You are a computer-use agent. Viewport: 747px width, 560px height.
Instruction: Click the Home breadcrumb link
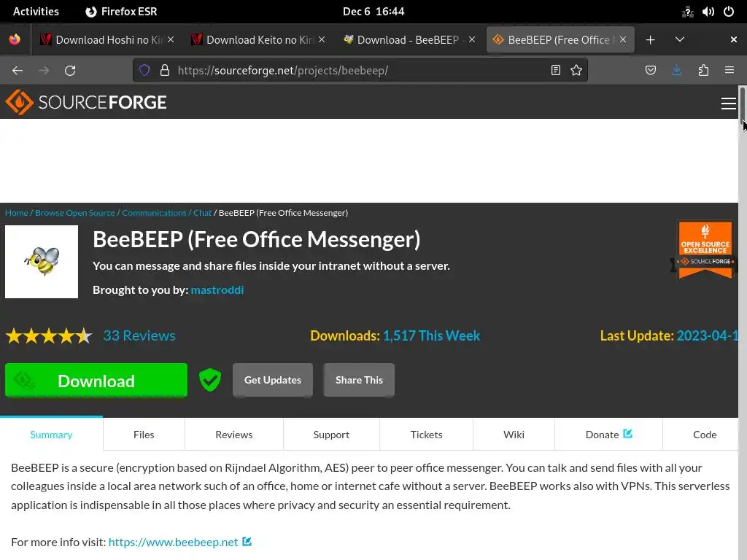[16, 213]
